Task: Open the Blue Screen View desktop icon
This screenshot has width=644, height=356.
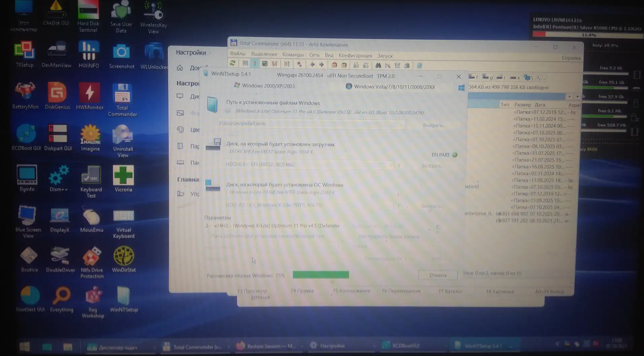Action: (x=28, y=222)
